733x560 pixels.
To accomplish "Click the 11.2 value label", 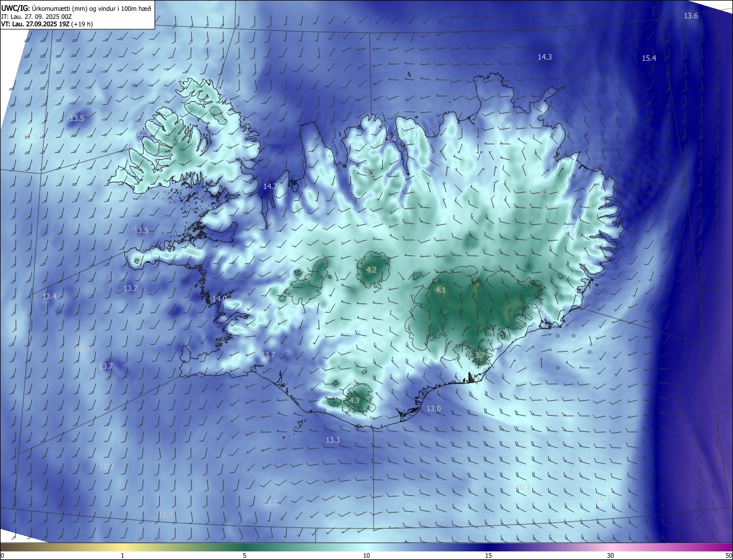I will pyautogui.click(x=107, y=467).
